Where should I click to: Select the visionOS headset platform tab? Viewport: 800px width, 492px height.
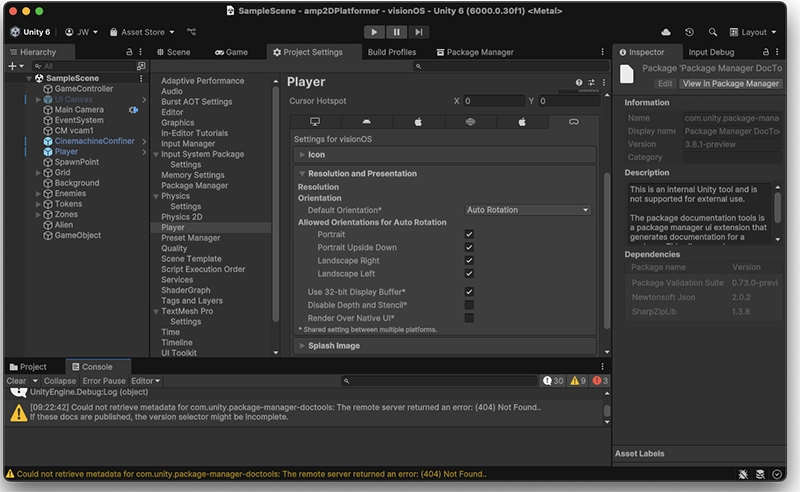click(x=573, y=122)
